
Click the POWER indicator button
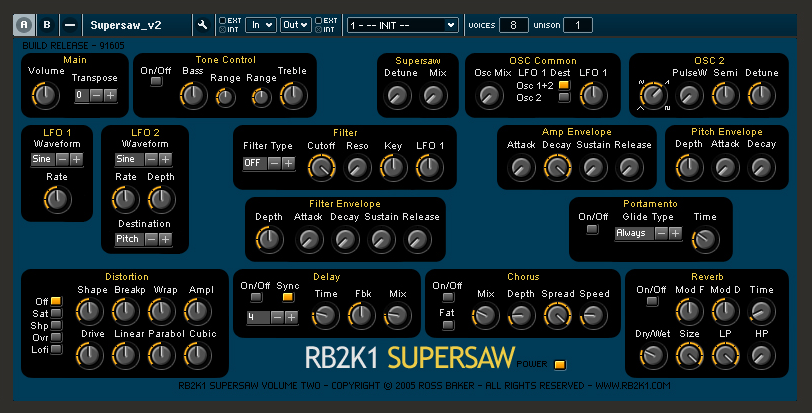tap(559, 363)
